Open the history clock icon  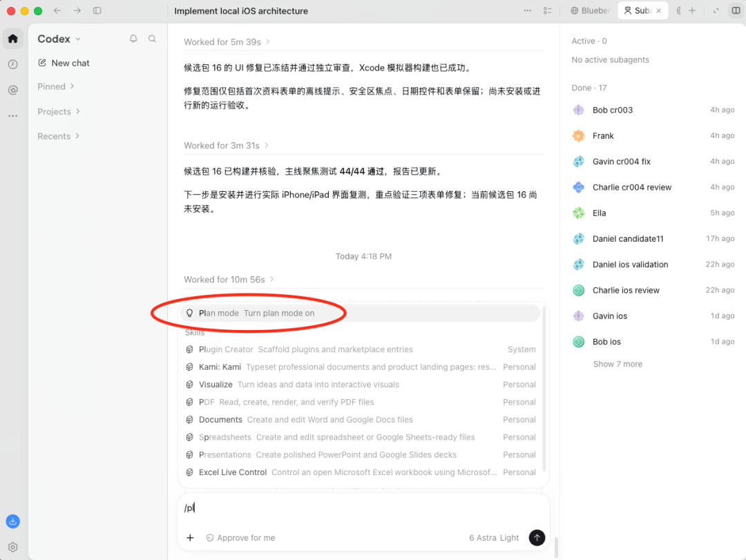[x=13, y=64]
